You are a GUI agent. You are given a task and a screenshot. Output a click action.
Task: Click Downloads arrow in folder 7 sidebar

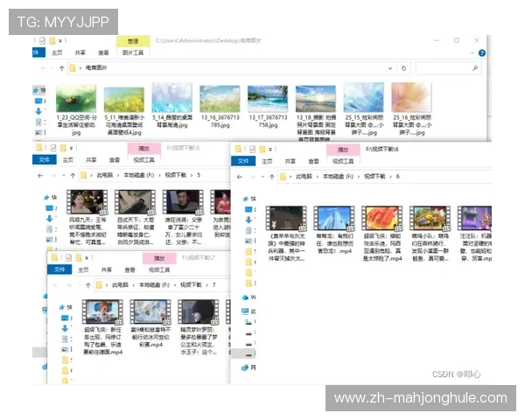[x=65, y=328]
